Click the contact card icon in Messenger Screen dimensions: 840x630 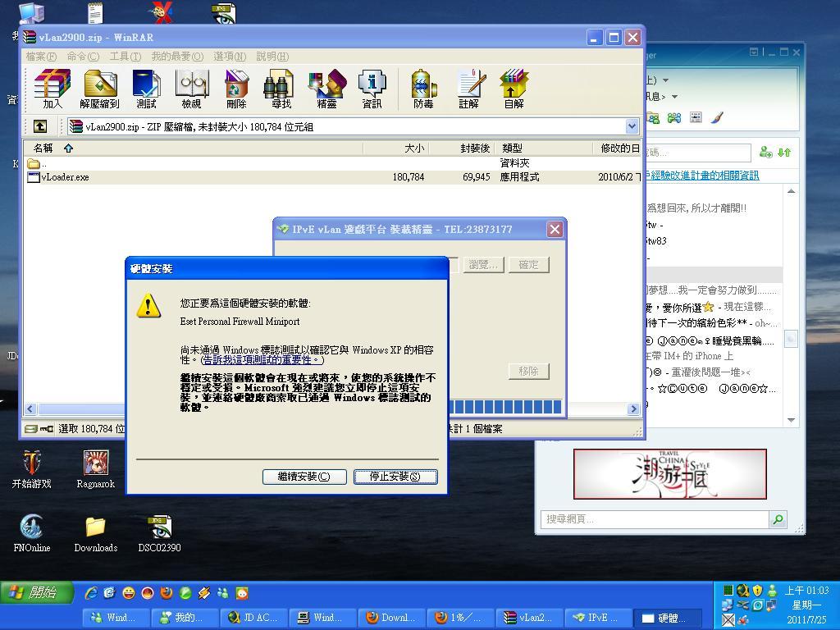[x=696, y=117]
